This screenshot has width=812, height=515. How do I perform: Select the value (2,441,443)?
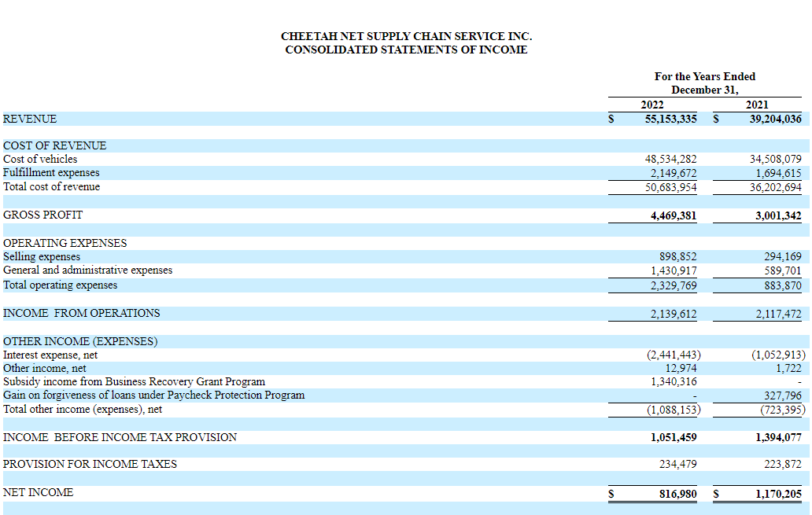674,355
